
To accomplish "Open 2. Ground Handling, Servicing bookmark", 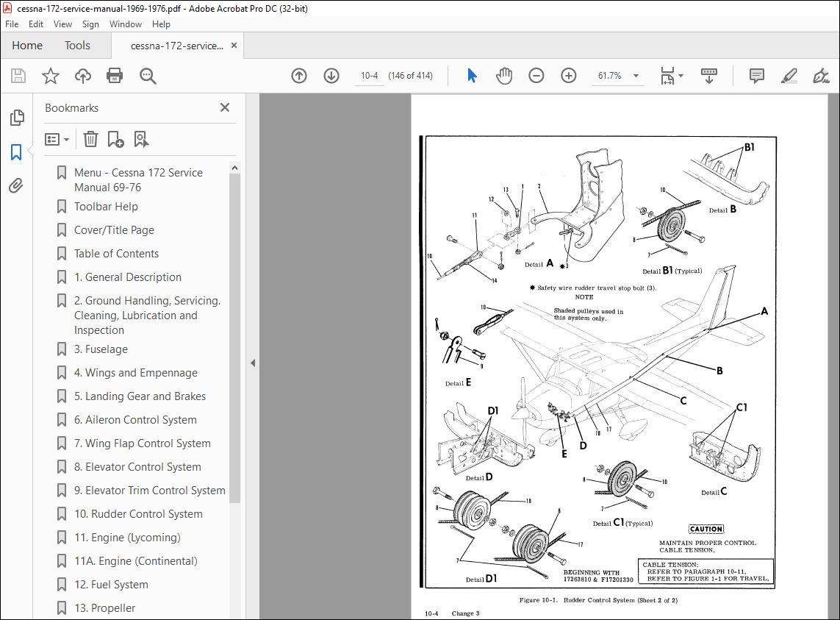I will coord(147,316).
